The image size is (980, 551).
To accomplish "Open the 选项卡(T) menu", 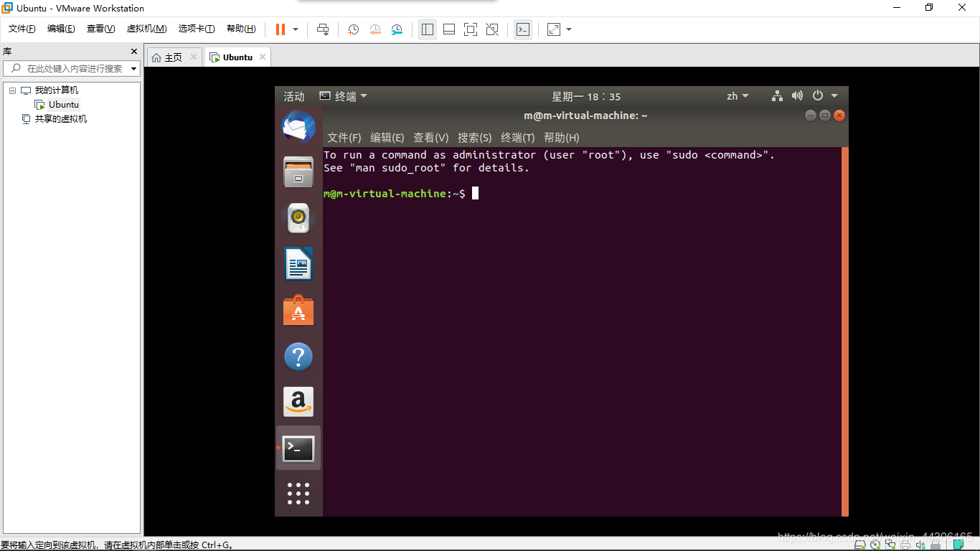I will (197, 29).
